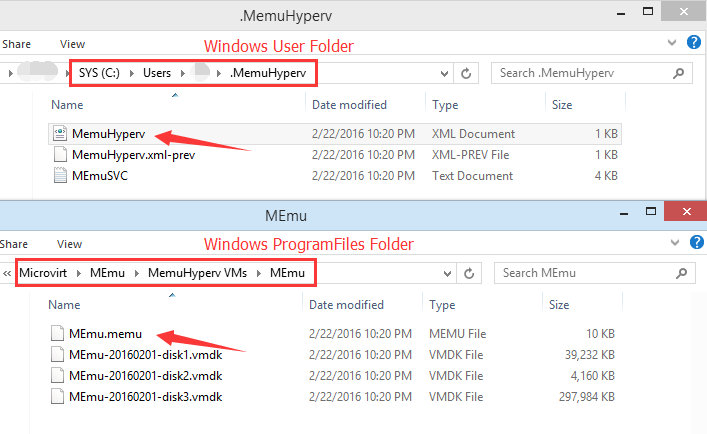Open address history dropdown in .MemuHyperv window
The image size is (707, 434).
[445, 74]
